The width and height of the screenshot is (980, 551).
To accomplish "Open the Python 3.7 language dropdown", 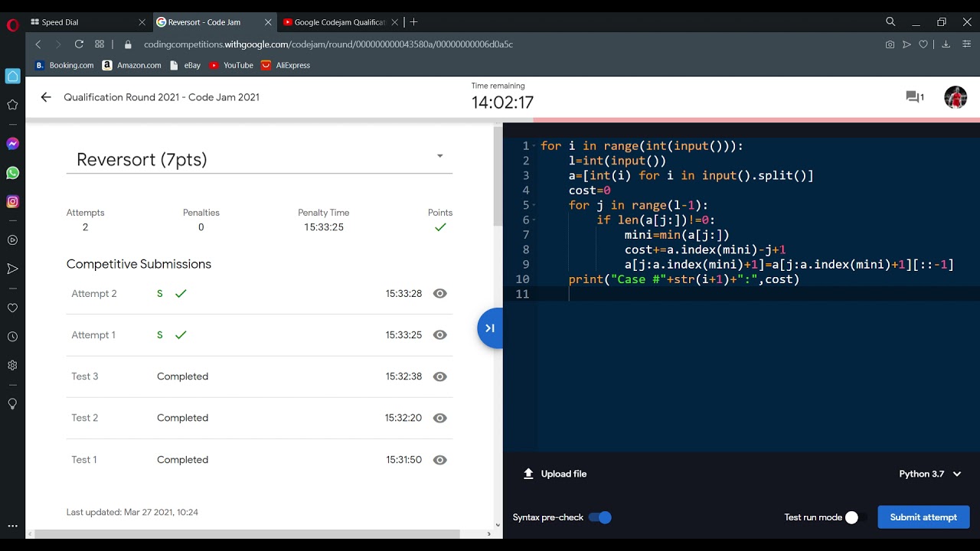I will pos(930,474).
